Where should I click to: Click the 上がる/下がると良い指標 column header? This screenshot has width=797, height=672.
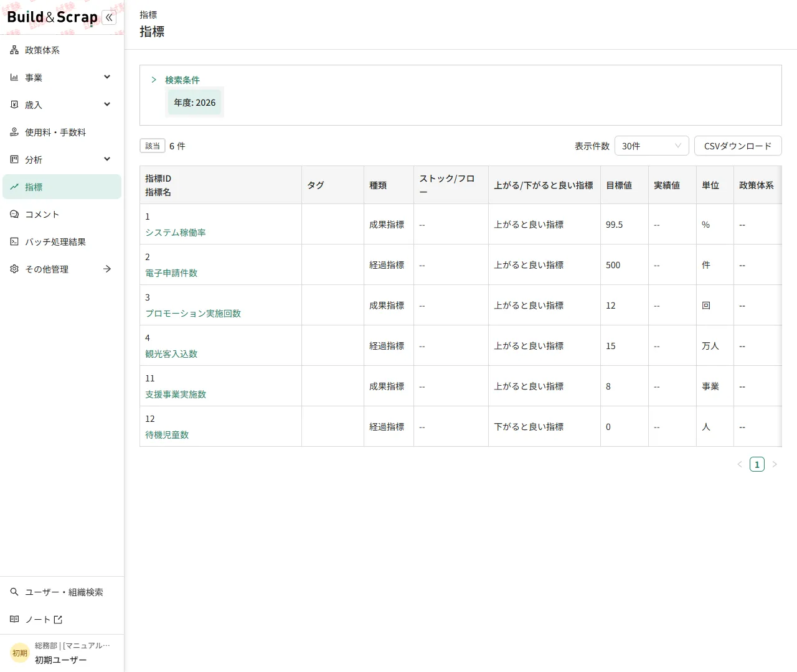[x=544, y=185]
